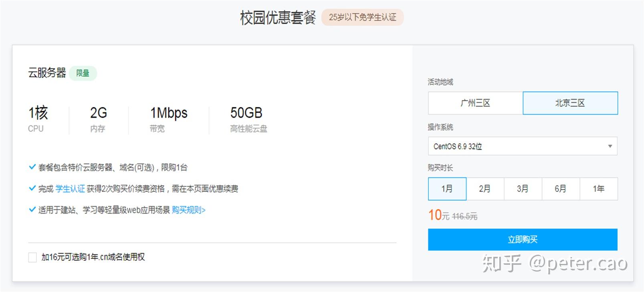The width and height of the screenshot is (644, 292).
Task: Click the 校园优惠套餐 heading
Action: pos(278,18)
